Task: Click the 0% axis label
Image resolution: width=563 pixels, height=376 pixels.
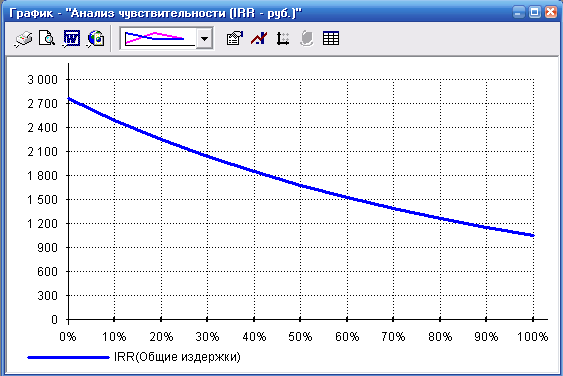Action: 68,336
